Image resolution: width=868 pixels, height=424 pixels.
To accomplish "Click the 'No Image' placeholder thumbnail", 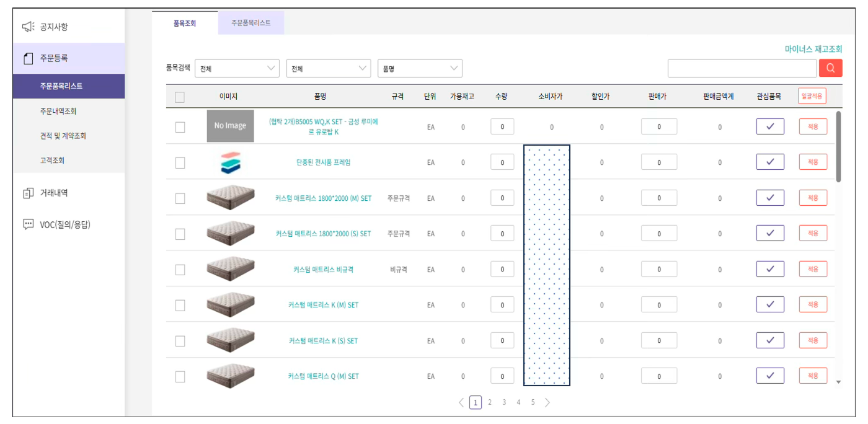I will (230, 126).
